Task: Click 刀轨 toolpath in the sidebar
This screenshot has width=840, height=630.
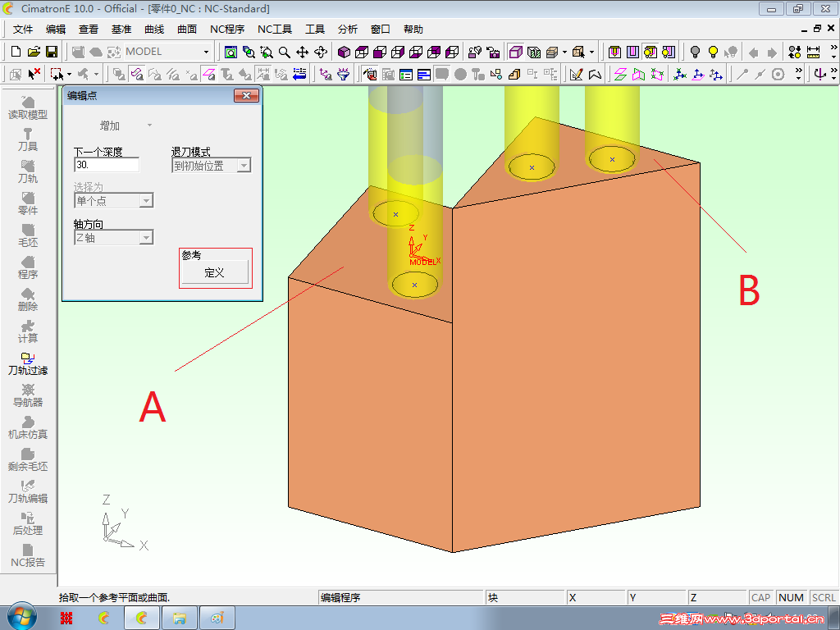Action: (28, 172)
